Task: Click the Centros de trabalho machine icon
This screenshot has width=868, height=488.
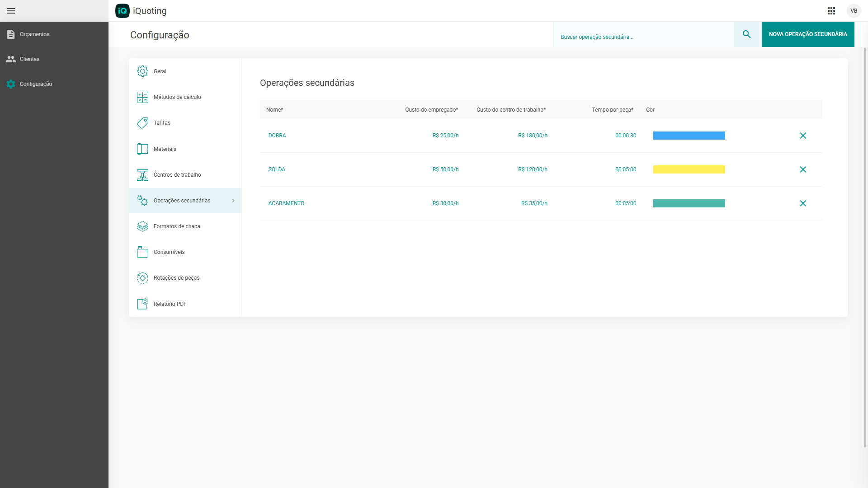Action: click(x=142, y=175)
